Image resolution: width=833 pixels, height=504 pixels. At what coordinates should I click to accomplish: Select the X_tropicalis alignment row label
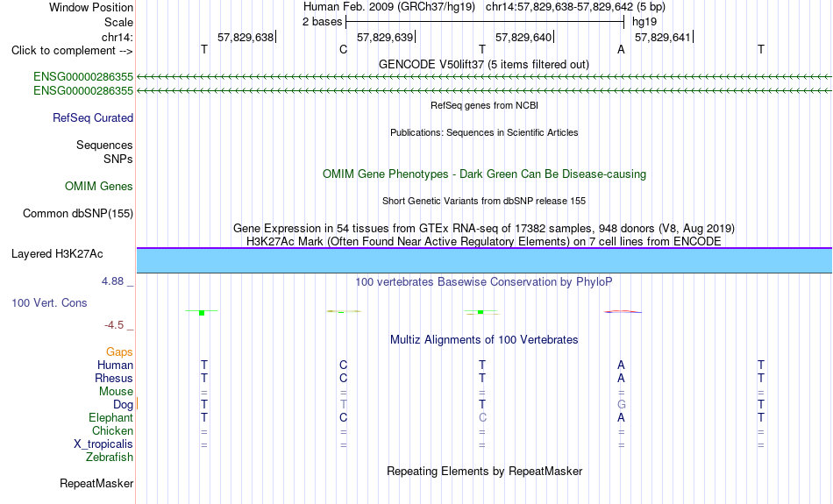pyautogui.click(x=103, y=444)
